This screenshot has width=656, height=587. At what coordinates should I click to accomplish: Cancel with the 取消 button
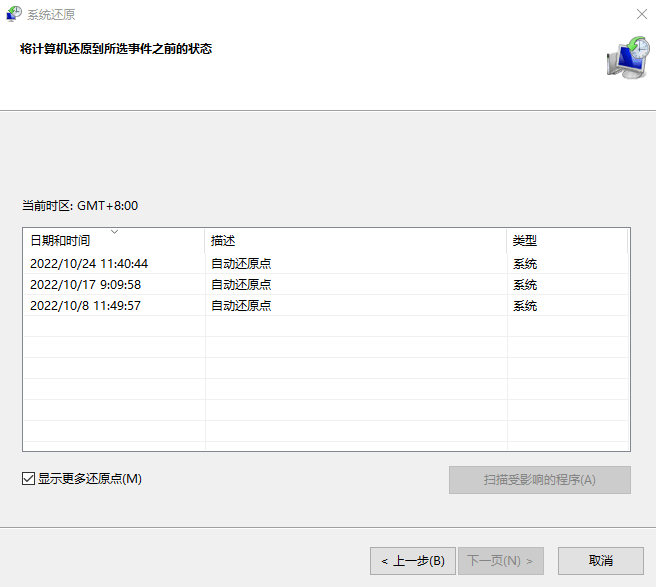point(600,561)
